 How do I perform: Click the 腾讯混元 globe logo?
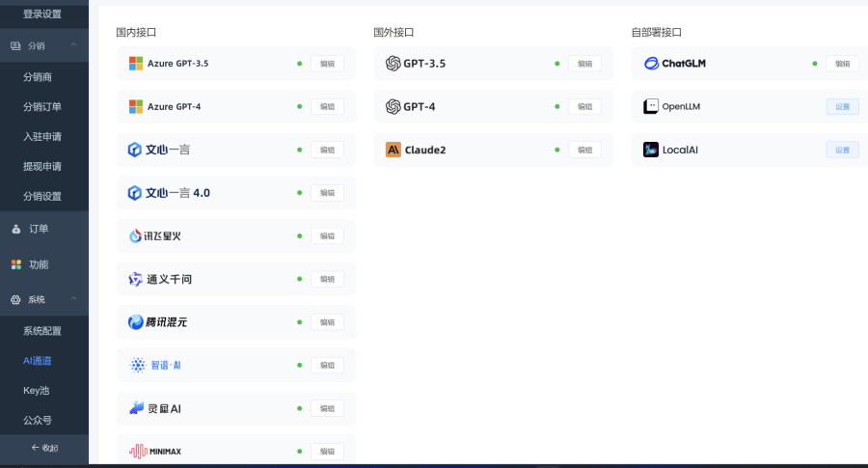(x=136, y=322)
